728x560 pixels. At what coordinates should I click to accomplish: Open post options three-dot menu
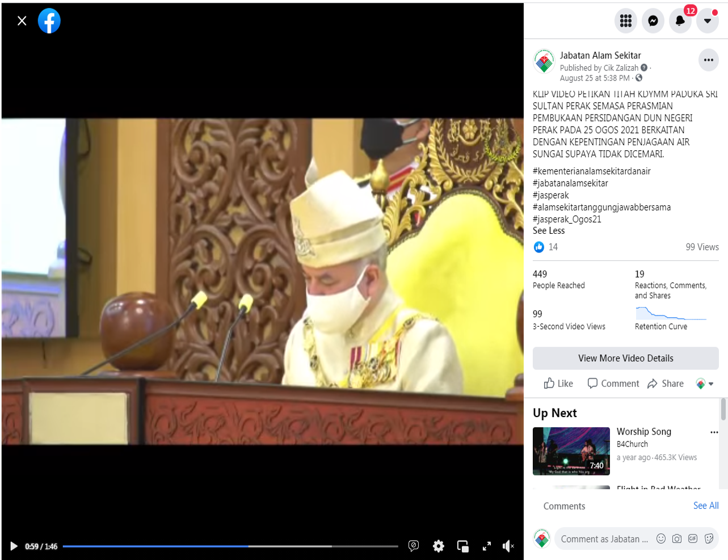coord(709,60)
